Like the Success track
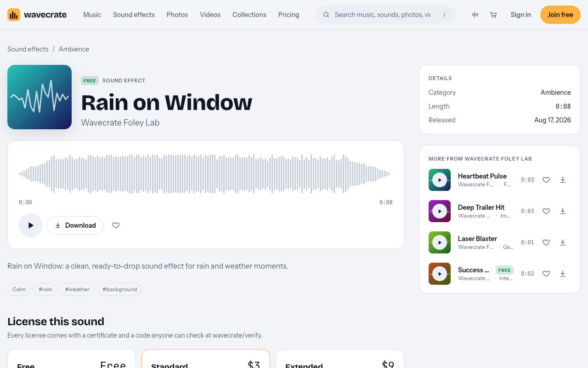Screen dimensions: 588x368 (546, 274)
